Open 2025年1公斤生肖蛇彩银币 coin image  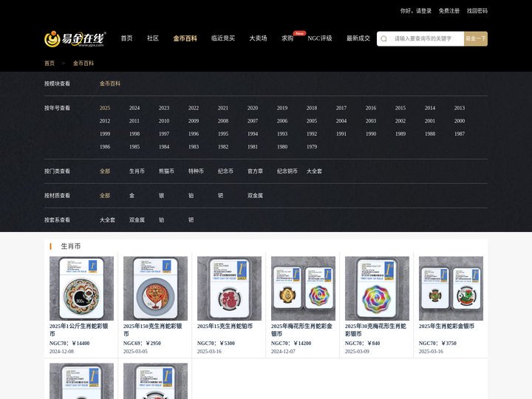click(81, 288)
